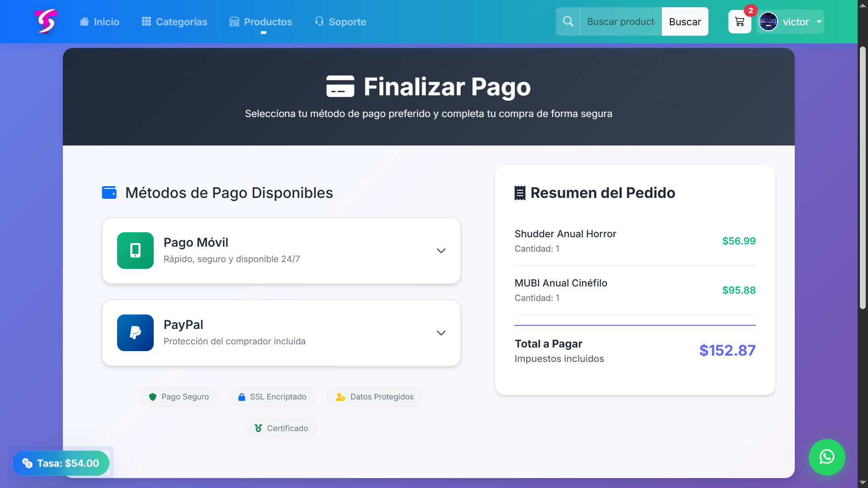Click the victor profile avatar

point(768,22)
